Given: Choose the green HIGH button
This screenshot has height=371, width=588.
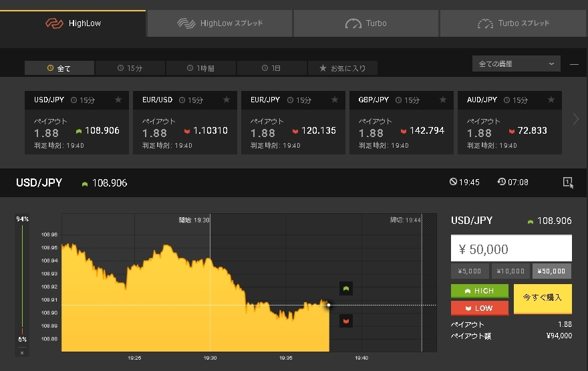Looking at the screenshot, I should click(480, 291).
